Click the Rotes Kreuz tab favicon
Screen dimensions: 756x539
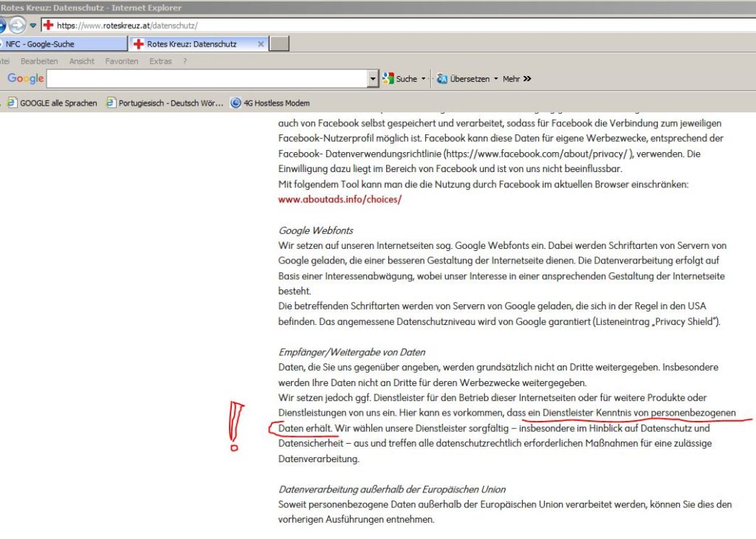click(x=138, y=44)
